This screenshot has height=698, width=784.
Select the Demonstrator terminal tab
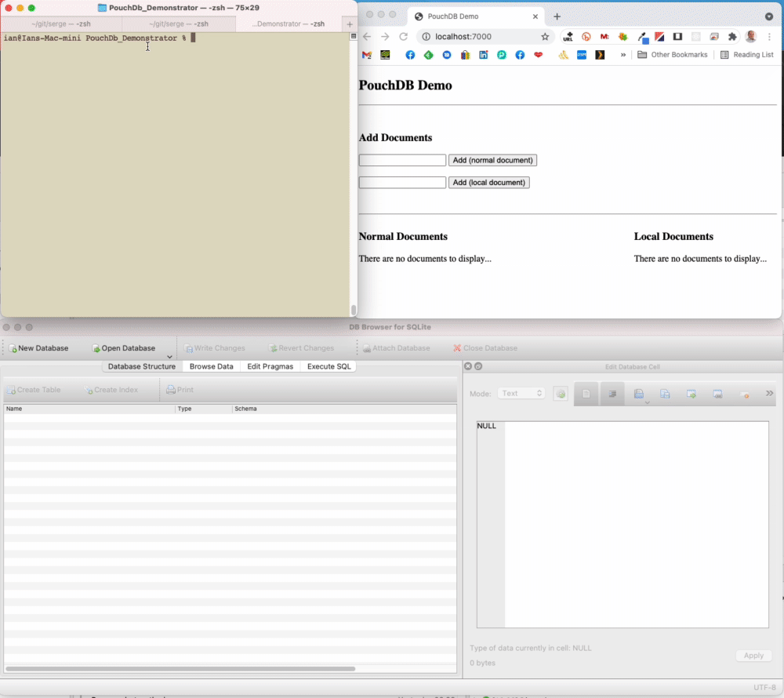click(289, 24)
